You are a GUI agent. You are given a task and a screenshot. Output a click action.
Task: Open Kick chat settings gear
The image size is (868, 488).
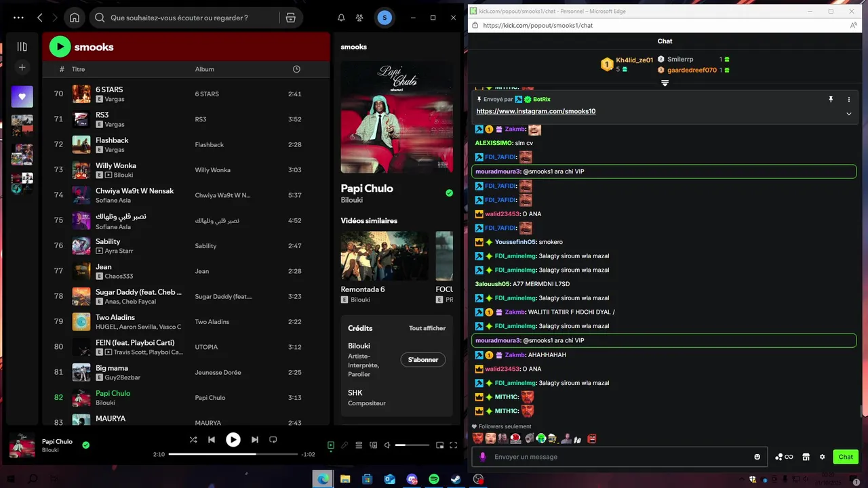point(823,457)
